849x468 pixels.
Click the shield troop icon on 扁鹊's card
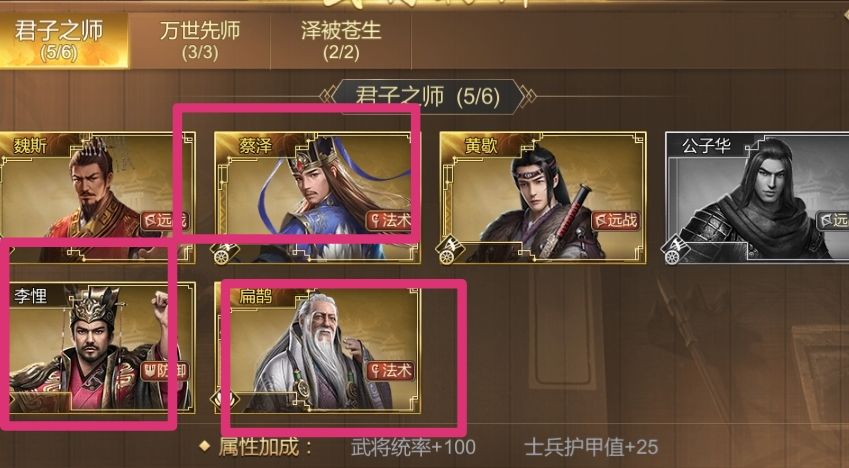point(224,400)
